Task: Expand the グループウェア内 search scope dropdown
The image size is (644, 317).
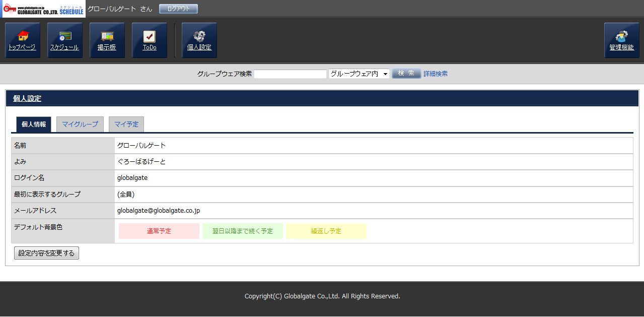Action: coord(359,74)
